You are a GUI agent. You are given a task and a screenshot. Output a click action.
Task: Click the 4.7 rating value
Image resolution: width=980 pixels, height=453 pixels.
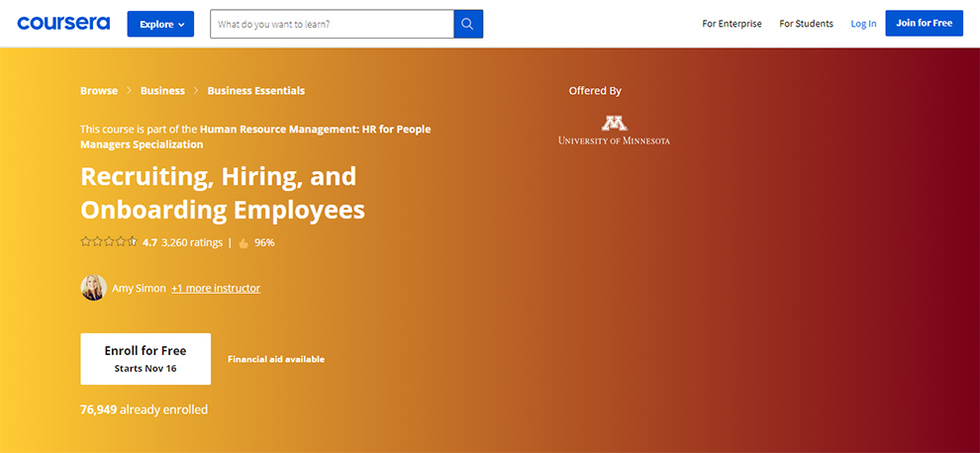tap(150, 242)
